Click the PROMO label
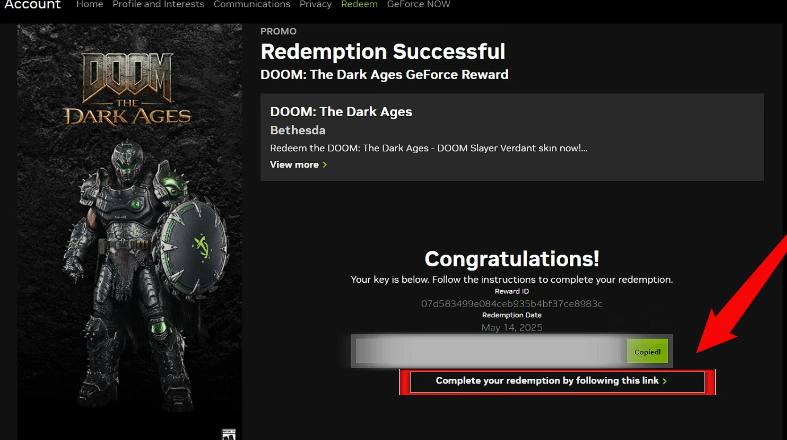The width and height of the screenshot is (787, 440). (278, 31)
